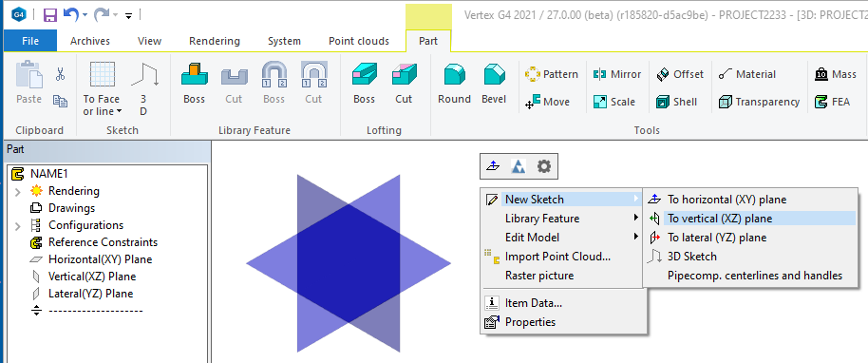Click the 3D sketch icon in ribbon
868x363 pixels.
coord(144,88)
